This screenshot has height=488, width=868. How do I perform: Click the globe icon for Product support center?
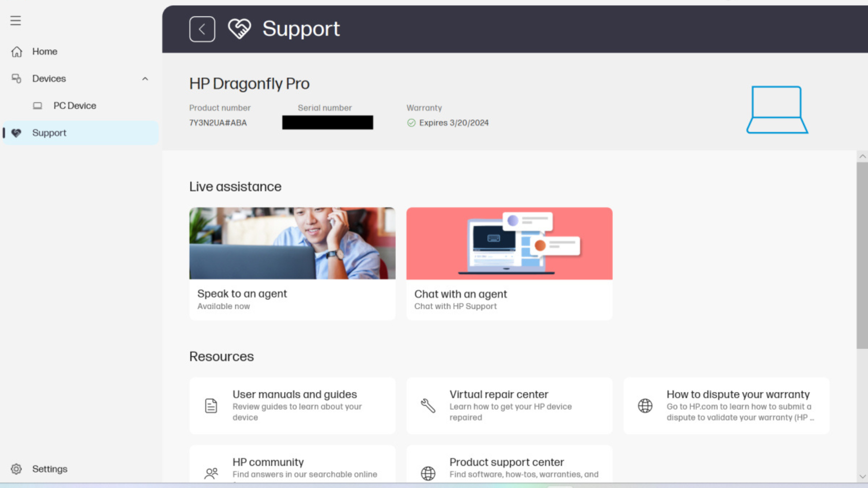click(428, 473)
